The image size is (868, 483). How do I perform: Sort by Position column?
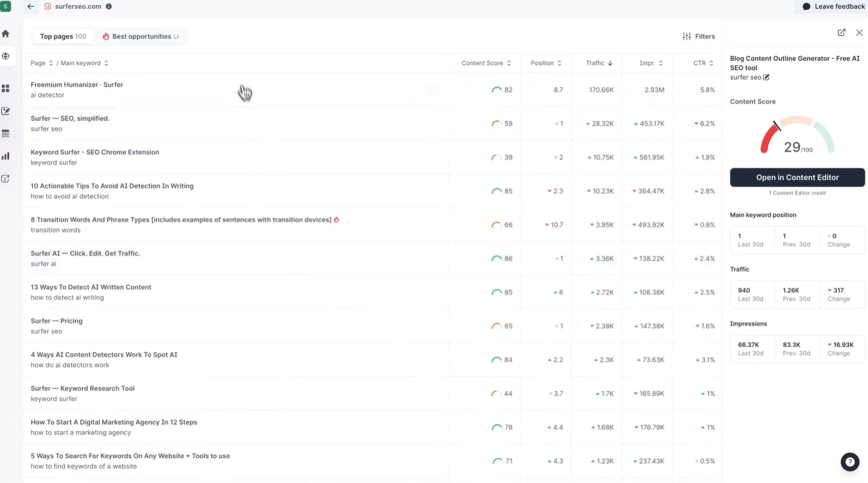(546, 63)
